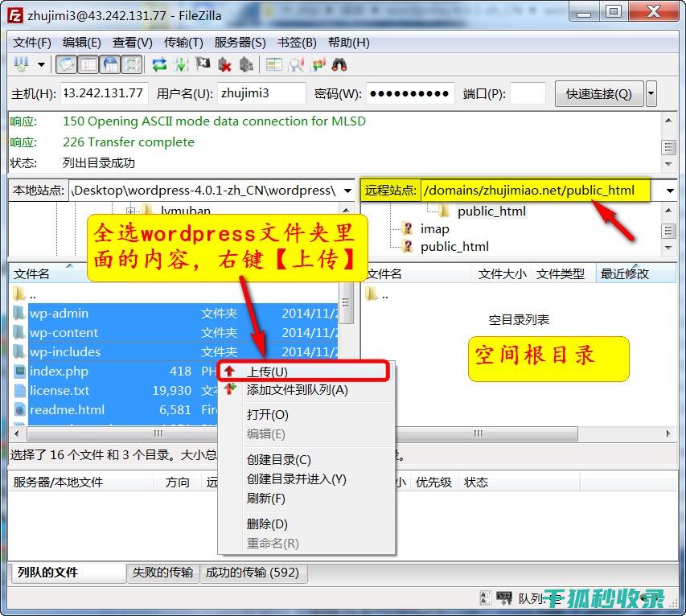This screenshot has width=686, height=616.
Task: Open the 服务器(S) menu
Action: [x=240, y=43]
